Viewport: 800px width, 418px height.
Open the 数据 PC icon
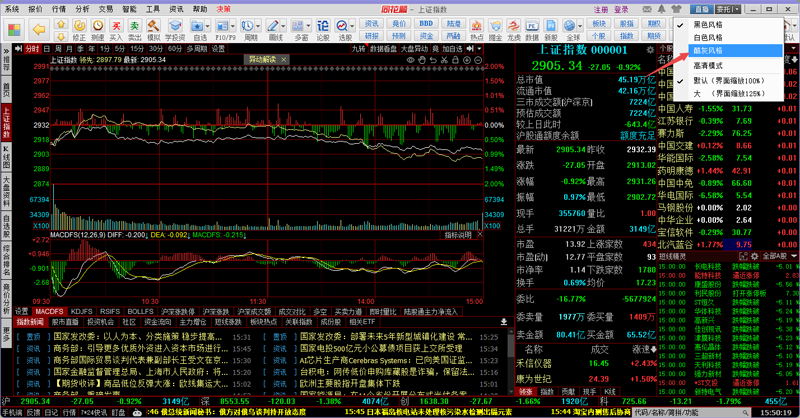point(532,26)
